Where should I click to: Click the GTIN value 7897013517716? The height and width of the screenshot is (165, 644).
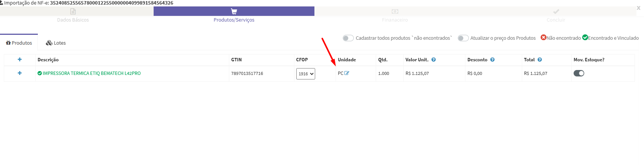pos(247,73)
